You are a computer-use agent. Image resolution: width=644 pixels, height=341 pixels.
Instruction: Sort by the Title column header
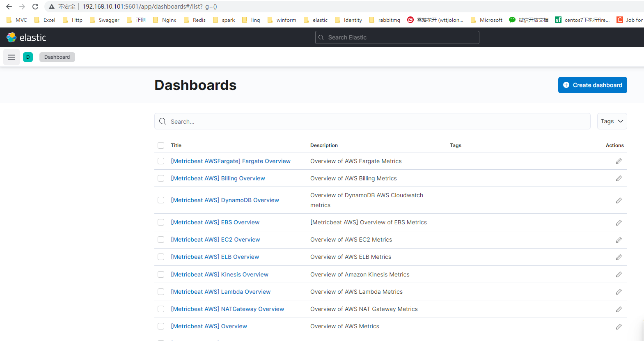(176, 145)
